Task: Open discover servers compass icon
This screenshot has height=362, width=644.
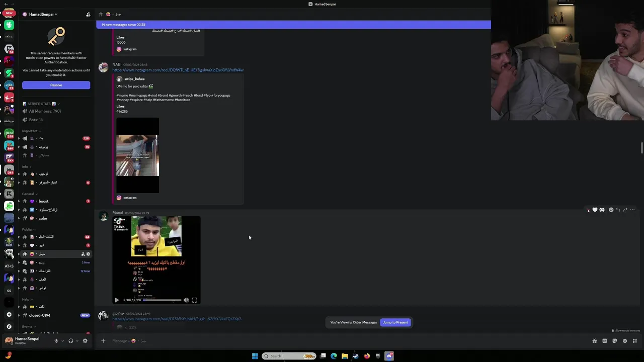Action: coord(9,326)
